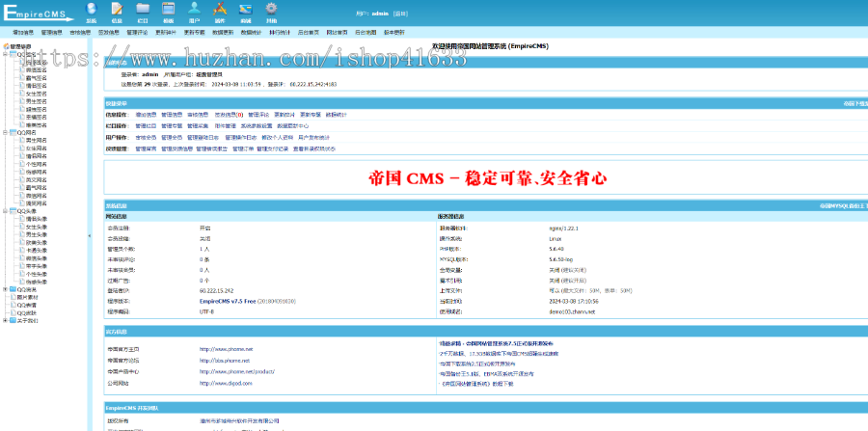The image size is (868, 431).
Task: Click the page icon beside 情侣头像
Action: pos(22,219)
